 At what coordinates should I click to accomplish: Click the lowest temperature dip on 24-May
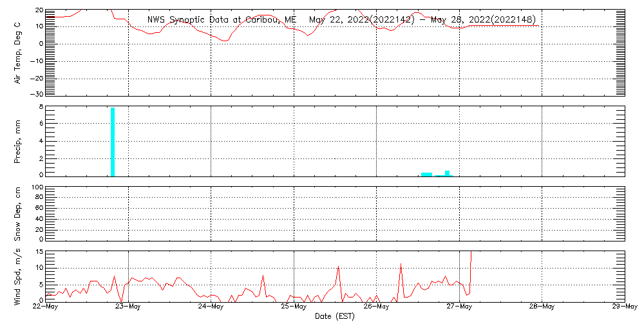pos(225,41)
